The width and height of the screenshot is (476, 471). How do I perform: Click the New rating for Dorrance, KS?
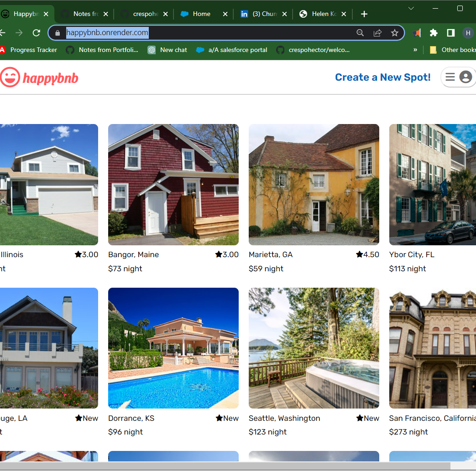[x=227, y=418]
